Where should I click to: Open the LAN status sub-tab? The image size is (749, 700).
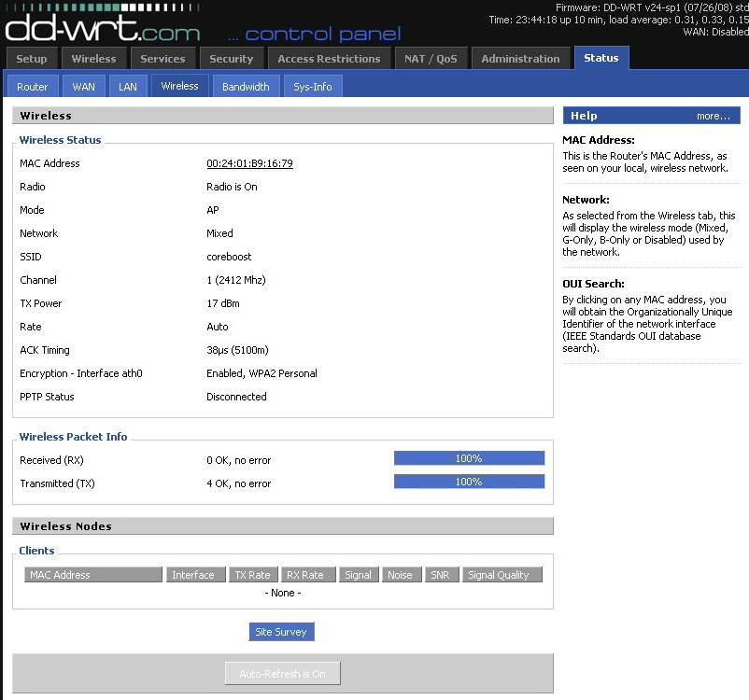(127, 87)
